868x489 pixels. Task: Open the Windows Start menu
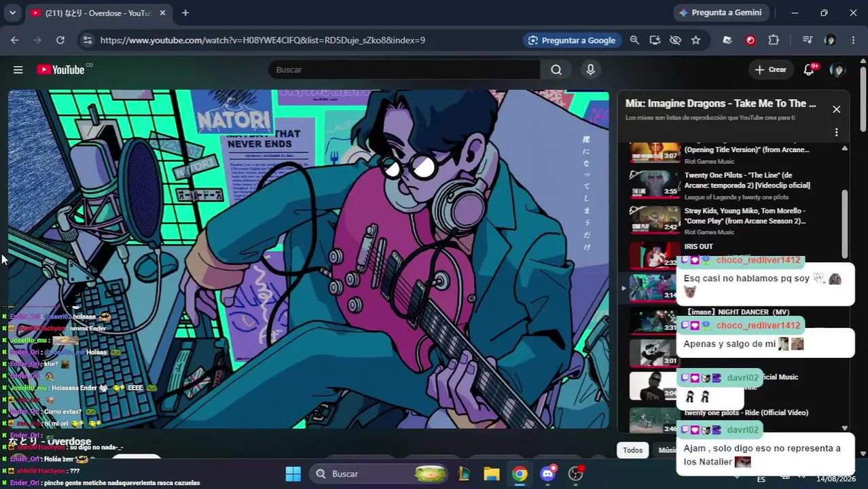(293, 474)
